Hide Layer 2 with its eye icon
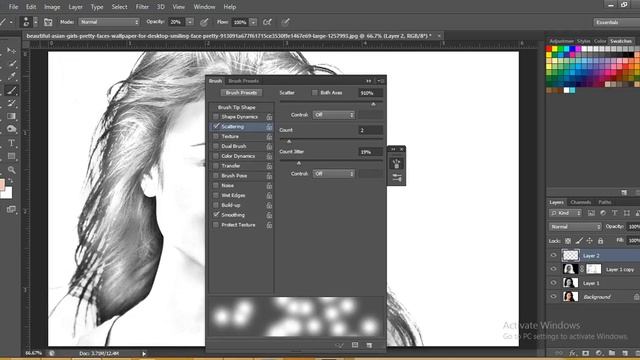Screen dimensions: 640x360 click(553, 256)
